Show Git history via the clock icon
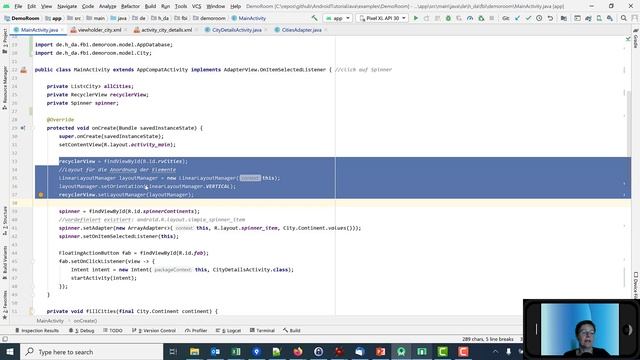The height and width of the screenshot is (360, 640). [x=539, y=18]
